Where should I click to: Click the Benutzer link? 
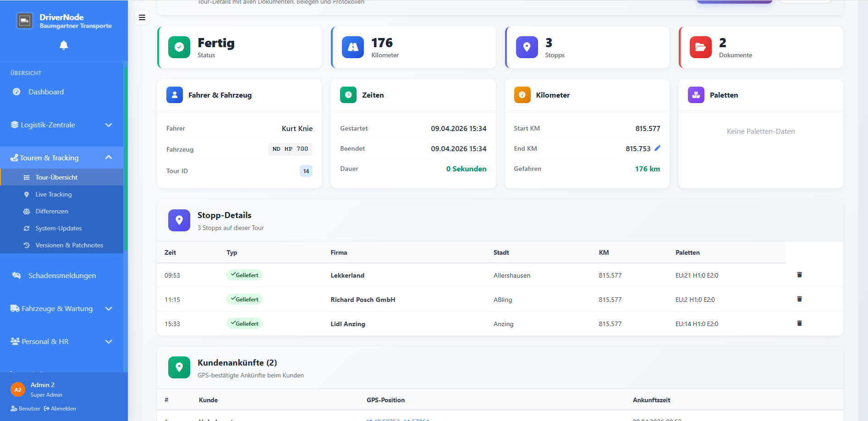[25, 409]
